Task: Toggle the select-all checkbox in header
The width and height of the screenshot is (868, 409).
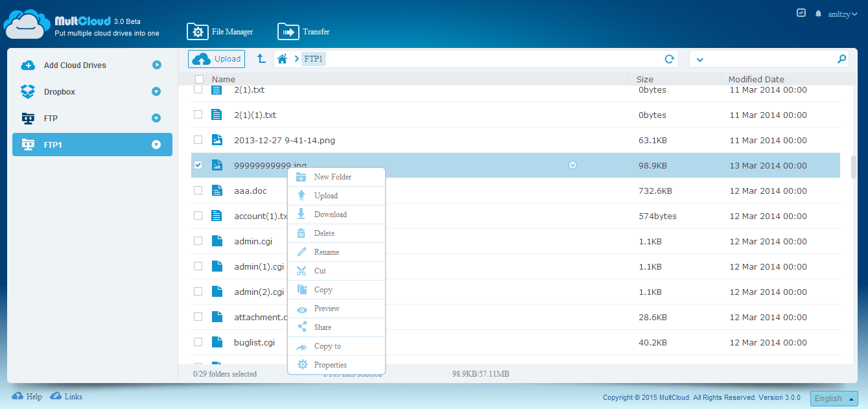Action: pos(200,79)
